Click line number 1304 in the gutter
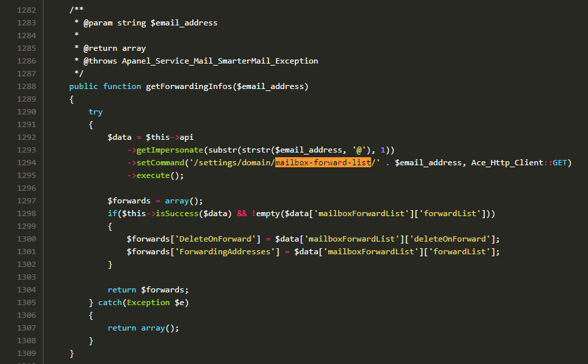588x364 pixels. click(x=26, y=290)
